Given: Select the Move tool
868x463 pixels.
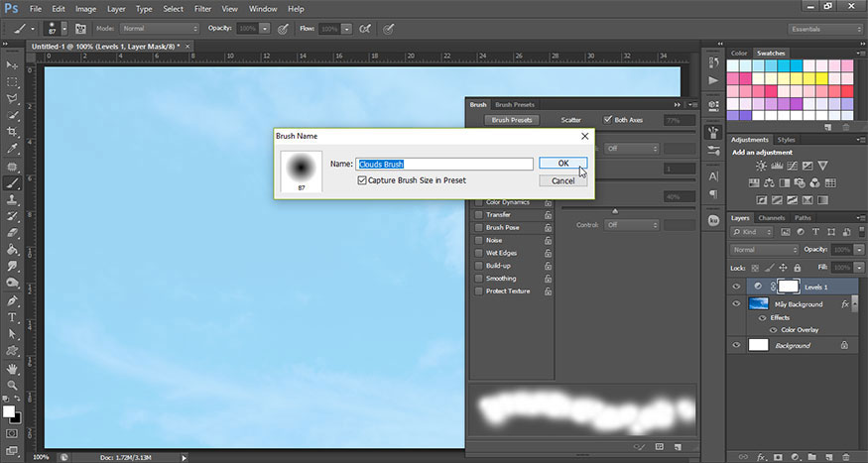Looking at the screenshot, I should (x=13, y=65).
